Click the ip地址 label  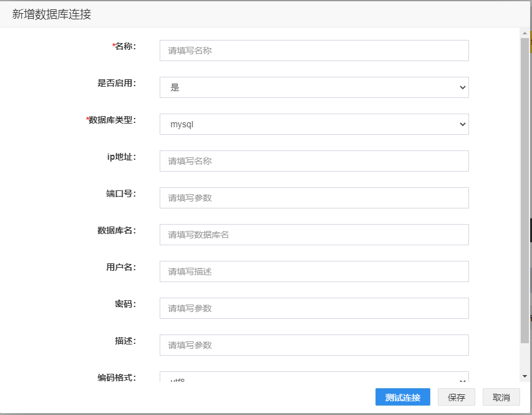(x=122, y=157)
